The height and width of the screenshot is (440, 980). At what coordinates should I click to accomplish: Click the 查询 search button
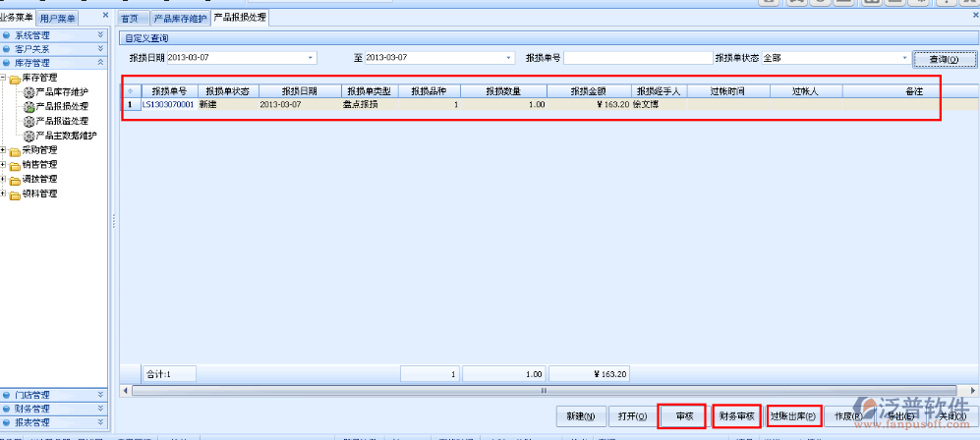(x=937, y=59)
